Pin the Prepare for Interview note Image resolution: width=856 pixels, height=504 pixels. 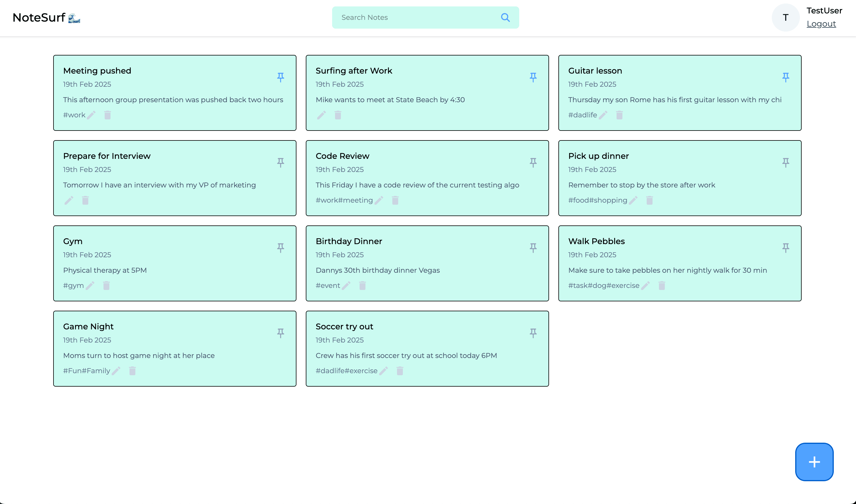(280, 163)
